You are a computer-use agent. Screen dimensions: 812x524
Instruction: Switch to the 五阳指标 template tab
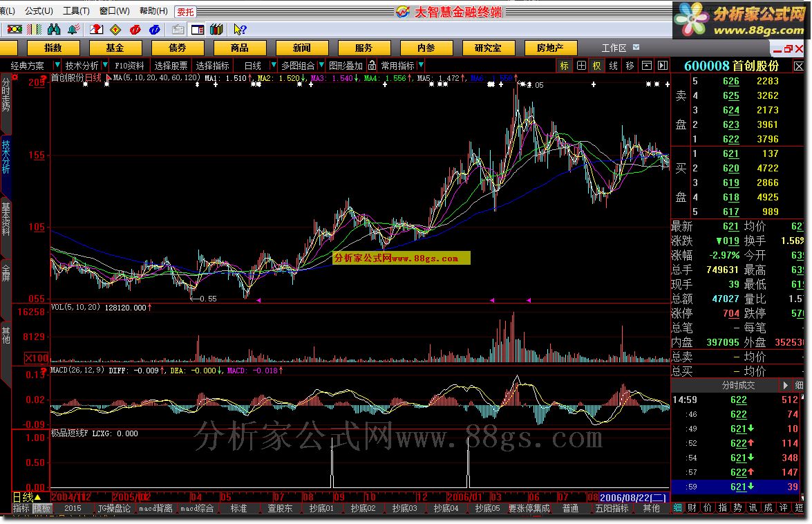(612, 509)
